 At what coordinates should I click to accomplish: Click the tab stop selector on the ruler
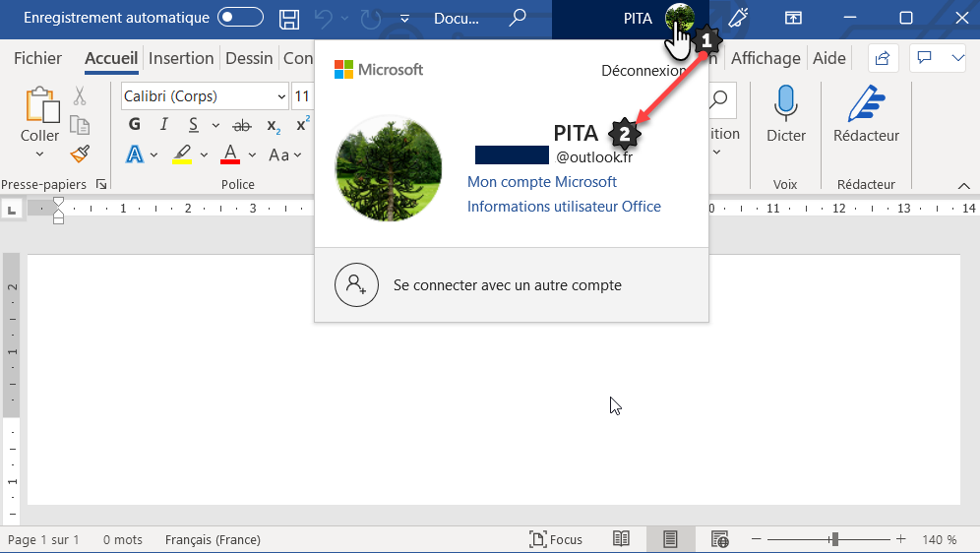[12, 210]
